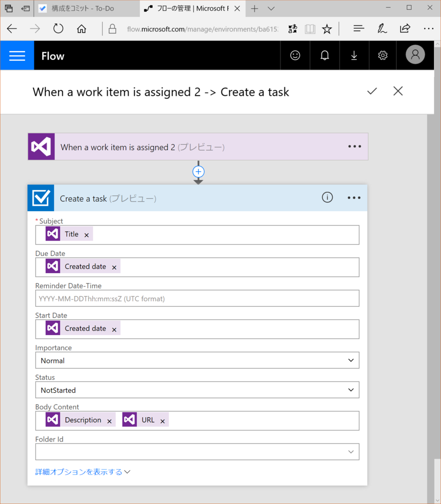Click the address bar URL

(203, 29)
